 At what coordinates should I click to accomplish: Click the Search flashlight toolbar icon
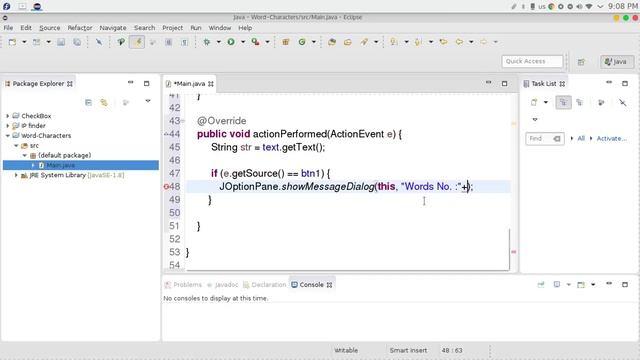tap(364, 42)
